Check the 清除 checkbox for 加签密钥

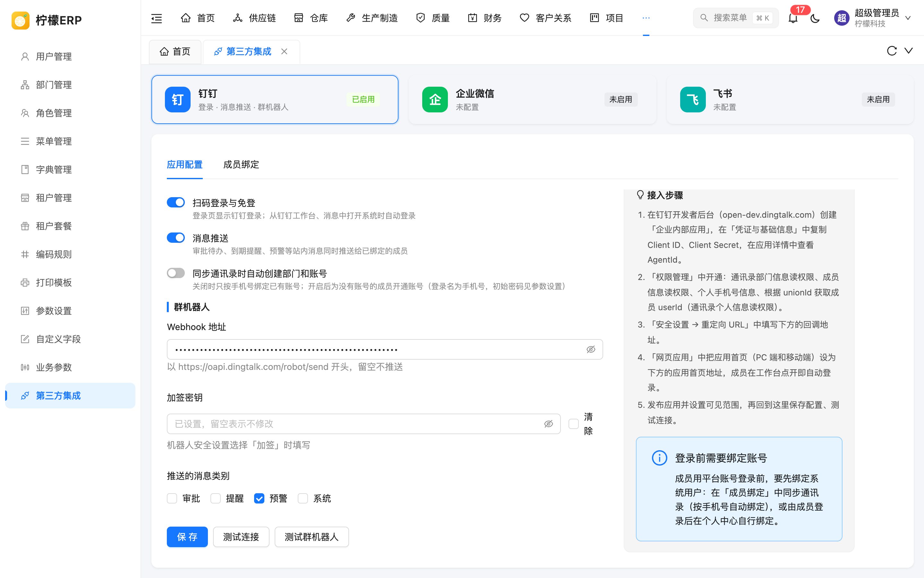(x=574, y=424)
